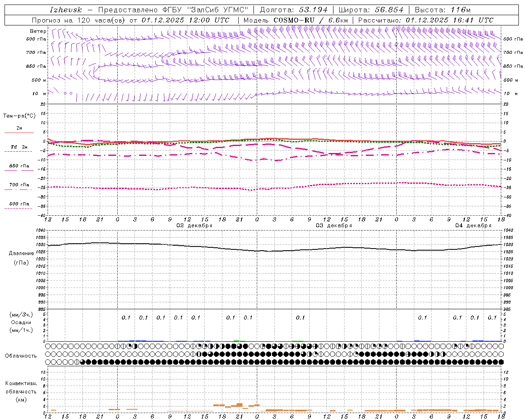
Task: Click the Модель COSMO-RU / 6.6км label
Action: point(295,20)
